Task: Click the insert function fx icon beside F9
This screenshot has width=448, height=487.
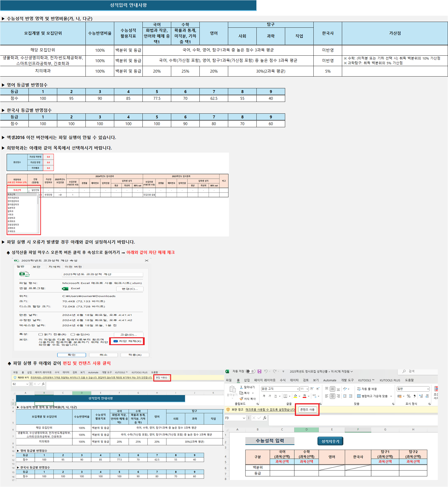Action: 265,418
